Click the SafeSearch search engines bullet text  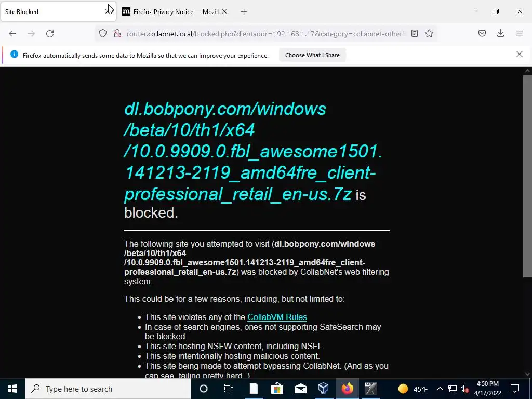coord(263,332)
